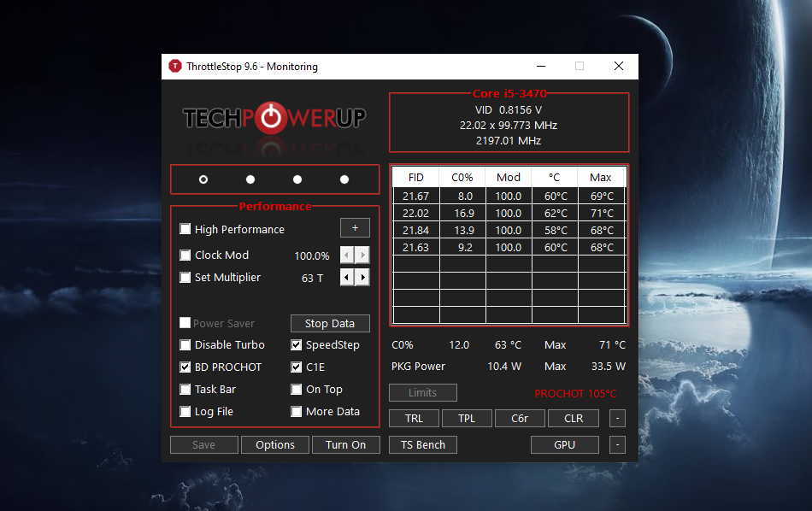The image size is (812, 511).
Task: Click the 62°C temperature cell
Action: pos(555,214)
